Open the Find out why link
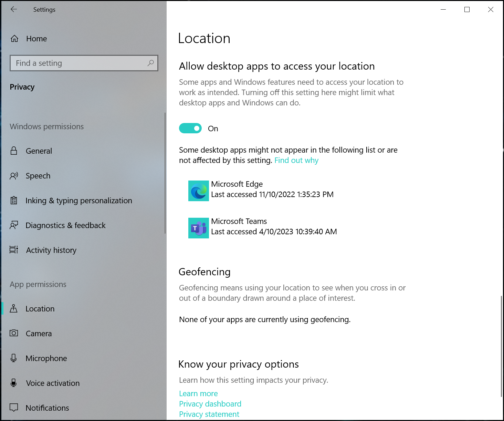The height and width of the screenshot is (421, 504). [x=296, y=160]
